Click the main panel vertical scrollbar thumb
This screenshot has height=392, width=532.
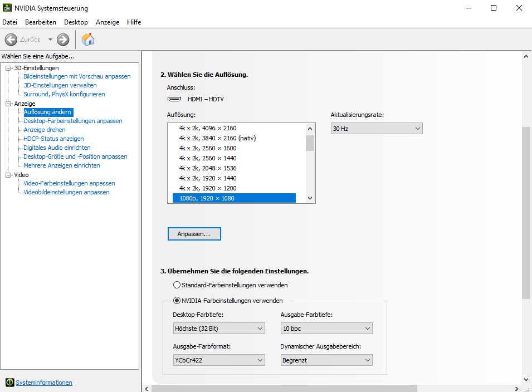[526, 213]
